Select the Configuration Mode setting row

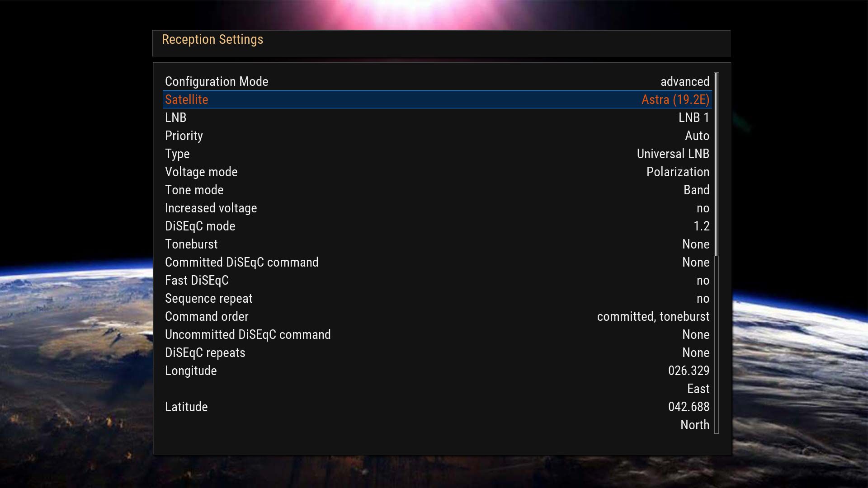click(437, 81)
